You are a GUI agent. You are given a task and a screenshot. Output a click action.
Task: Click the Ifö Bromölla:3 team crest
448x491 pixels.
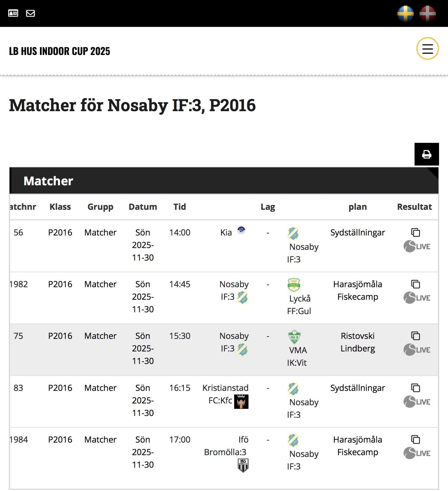[x=243, y=465]
